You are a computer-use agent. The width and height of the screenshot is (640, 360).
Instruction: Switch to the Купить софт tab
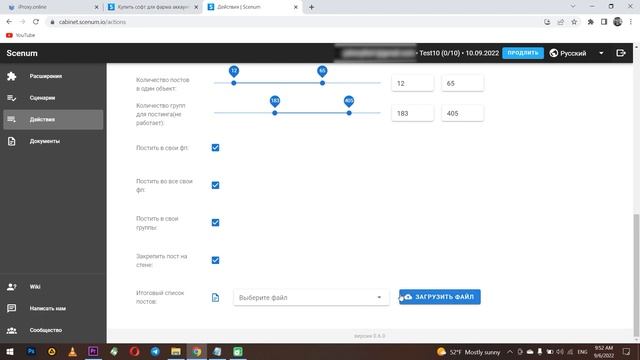pos(152,7)
